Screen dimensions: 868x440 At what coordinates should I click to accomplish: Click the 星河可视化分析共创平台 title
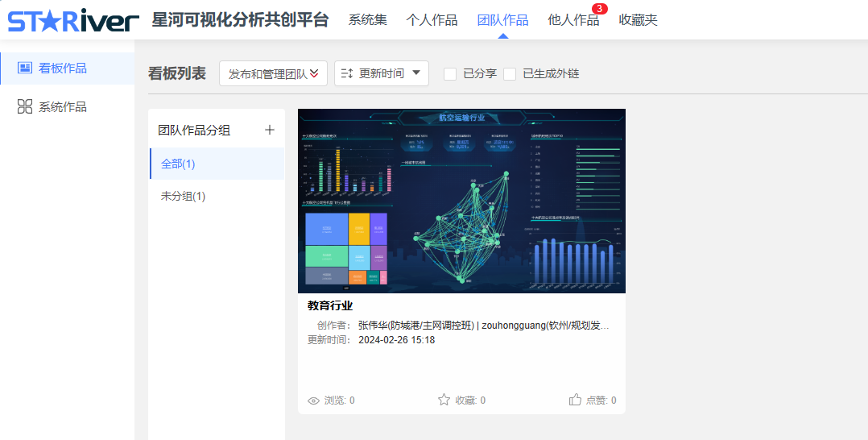240,19
